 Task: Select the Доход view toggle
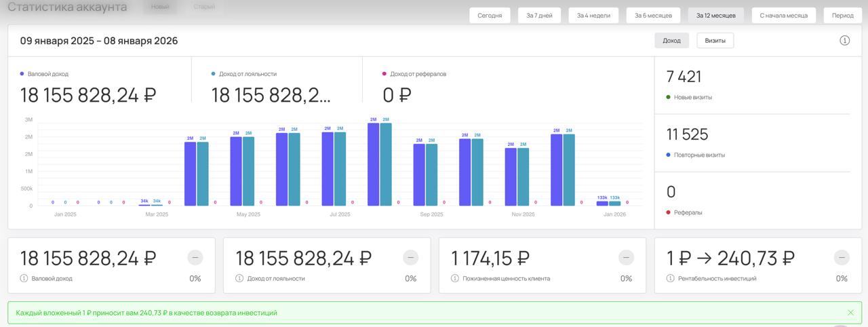coord(671,41)
